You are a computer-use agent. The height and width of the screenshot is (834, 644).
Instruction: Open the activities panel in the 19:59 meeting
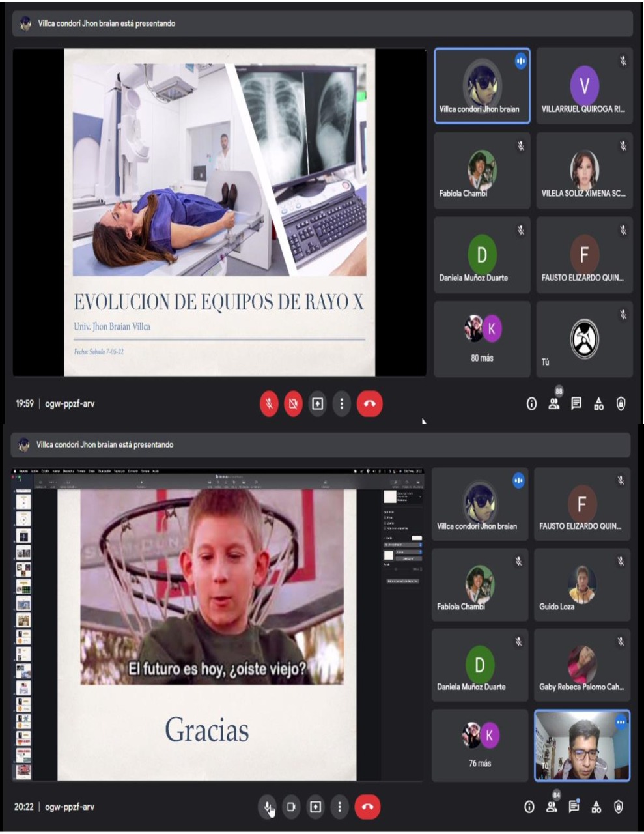click(598, 404)
